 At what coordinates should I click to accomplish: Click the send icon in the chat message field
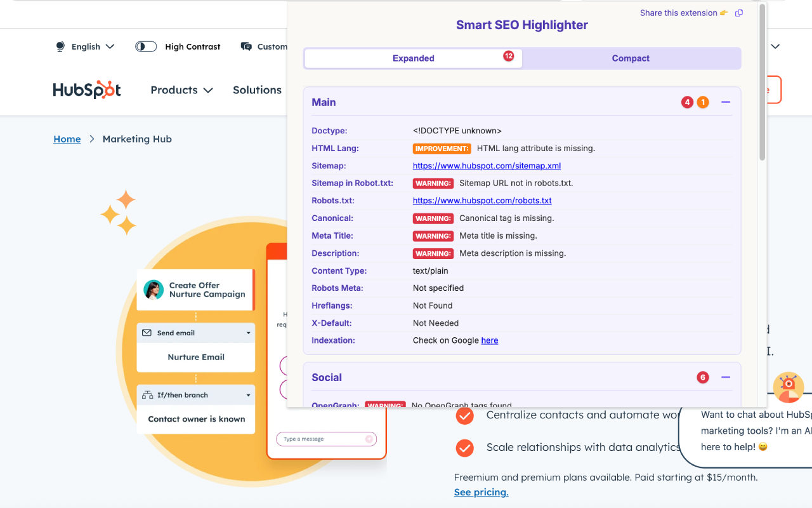click(x=369, y=439)
